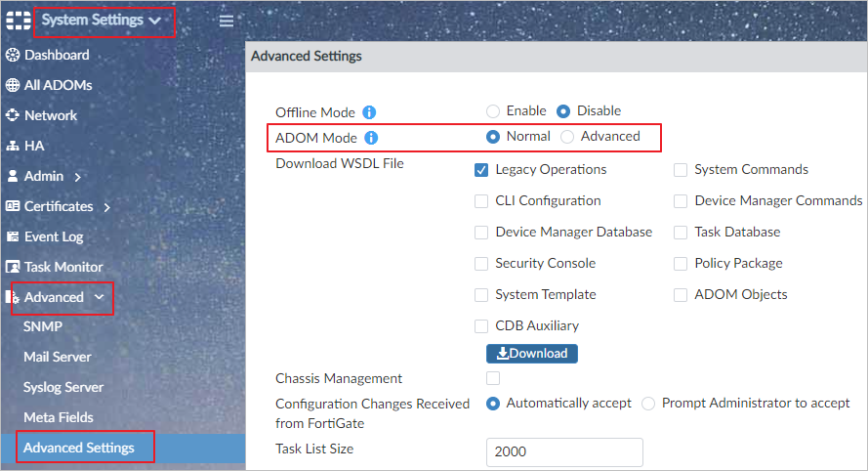Open the System Settings dropdown
This screenshot has width=868, height=471.
pos(102,20)
